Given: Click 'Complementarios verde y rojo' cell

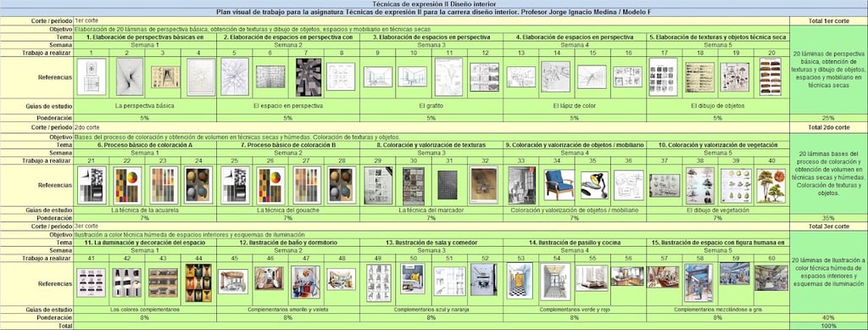Looking at the screenshot, I should (575, 310).
